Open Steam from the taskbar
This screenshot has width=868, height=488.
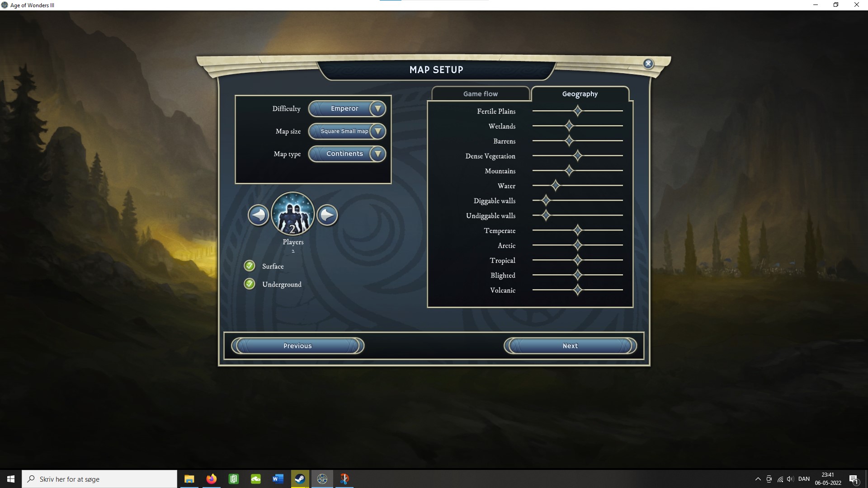300,479
